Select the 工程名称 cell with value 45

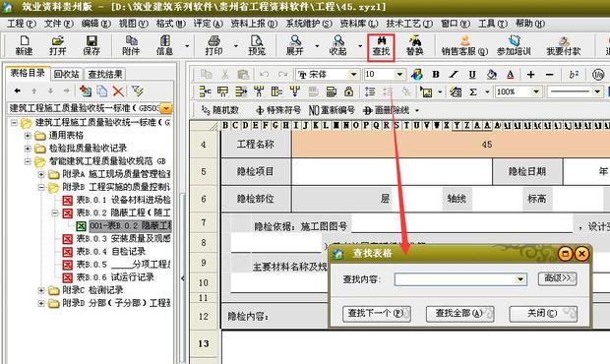pyautogui.click(x=451, y=145)
